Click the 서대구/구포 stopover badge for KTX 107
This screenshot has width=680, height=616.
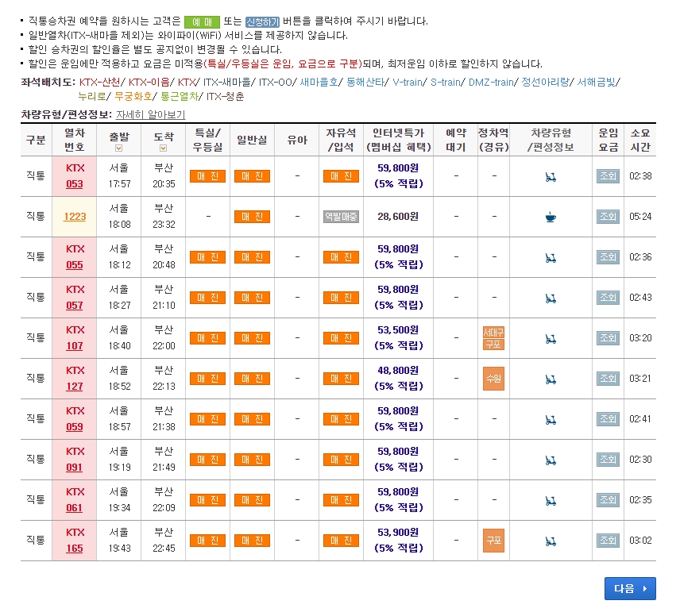(493, 337)
